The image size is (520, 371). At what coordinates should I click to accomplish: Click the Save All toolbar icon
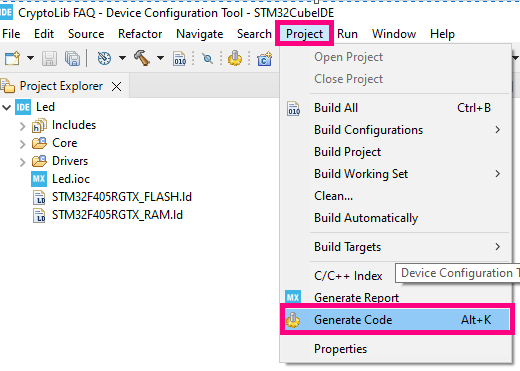tap(72, 58)
